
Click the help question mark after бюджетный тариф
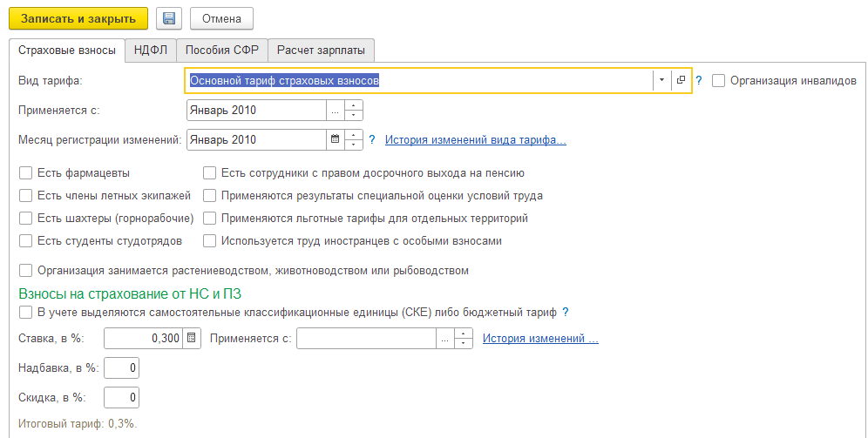pyautogui.click(x=566, y=313)
